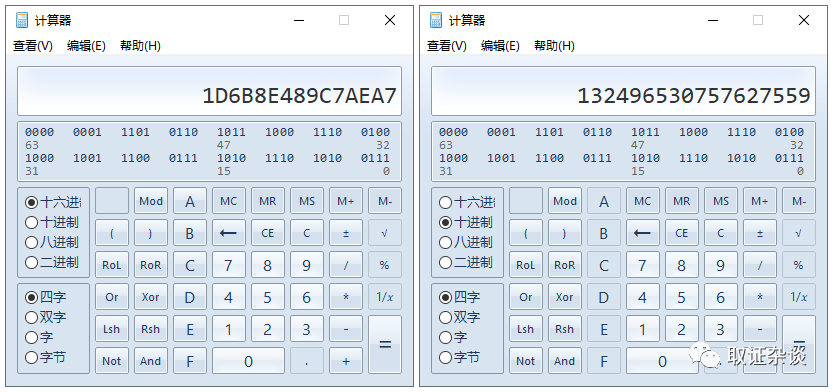Click the % button in right calculator
Screen dimensions: 833x392
[x=798, y=265]
